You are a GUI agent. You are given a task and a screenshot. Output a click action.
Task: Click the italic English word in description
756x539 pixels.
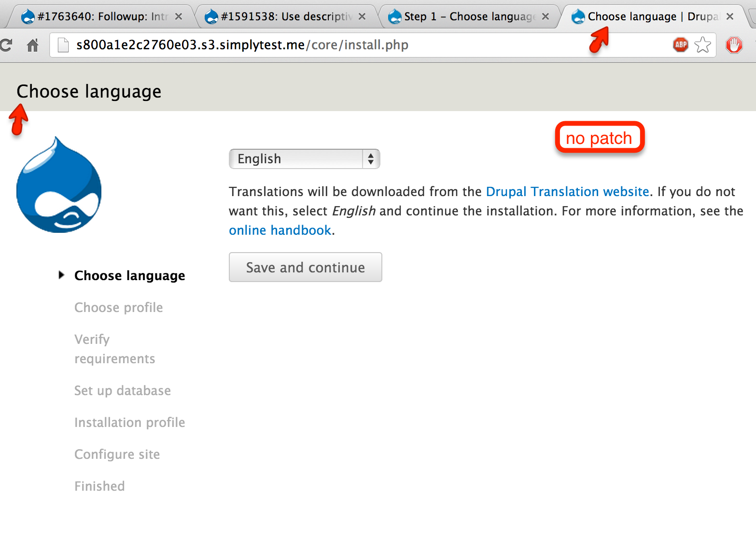click(x=354, y=211)
